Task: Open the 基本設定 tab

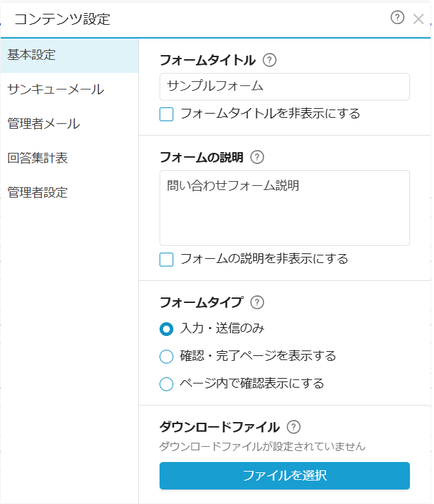Action: coord(69,55)
